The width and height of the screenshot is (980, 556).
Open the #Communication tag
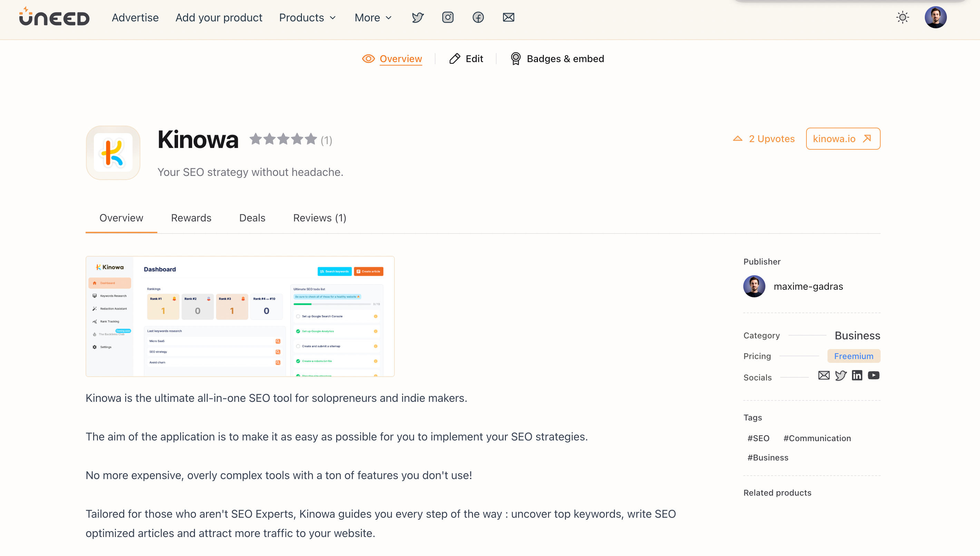point(817,438)
